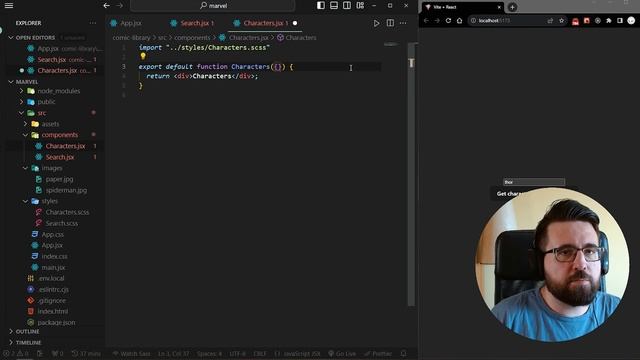Image resolution: width=640 pixels, height=360 pixels.
Task: Click the browser back arrow
Action: 426,20
